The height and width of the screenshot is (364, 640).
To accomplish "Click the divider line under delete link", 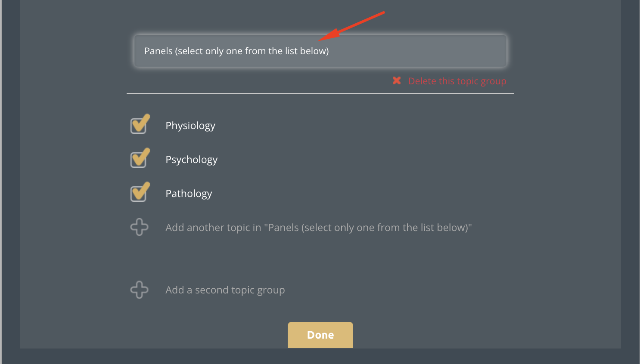I will click(x=320, y=93).
